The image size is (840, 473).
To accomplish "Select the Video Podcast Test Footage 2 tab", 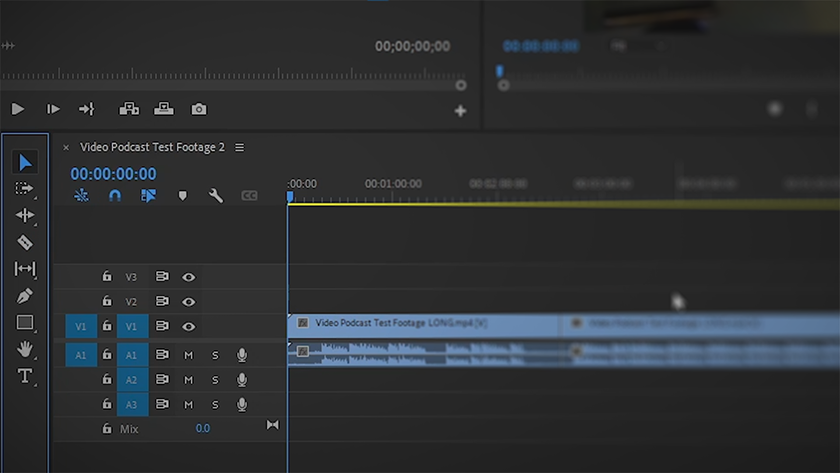I will point(152,147).
